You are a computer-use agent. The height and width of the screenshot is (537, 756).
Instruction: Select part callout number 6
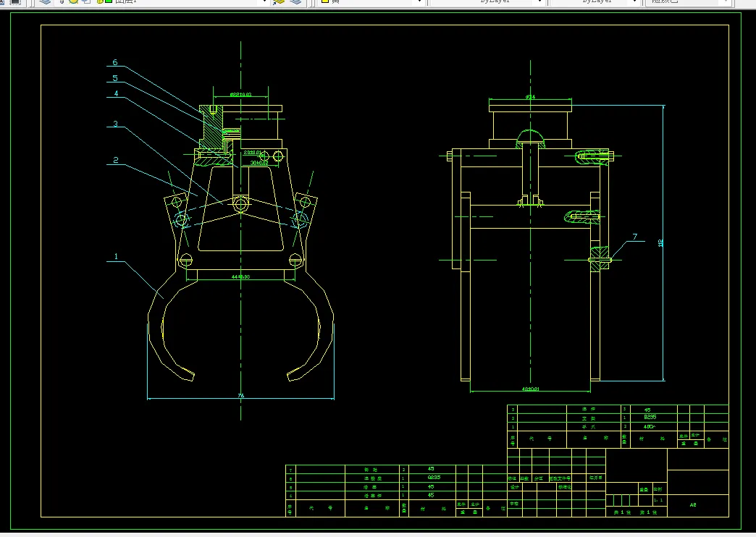114,62
